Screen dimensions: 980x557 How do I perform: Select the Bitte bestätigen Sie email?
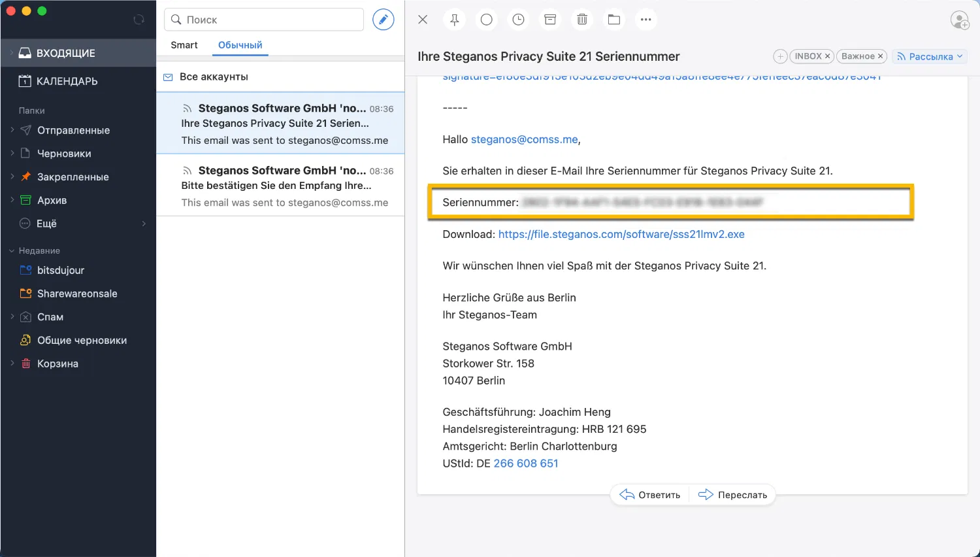pos(280,186)
